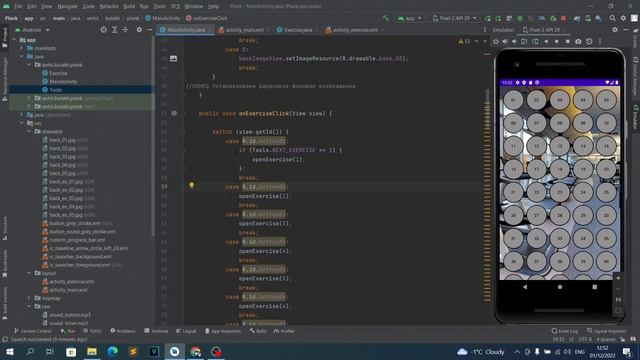Click lightbulb quick-fix icon in gutter
Viewport: 640px width, 360px height.
191,185
